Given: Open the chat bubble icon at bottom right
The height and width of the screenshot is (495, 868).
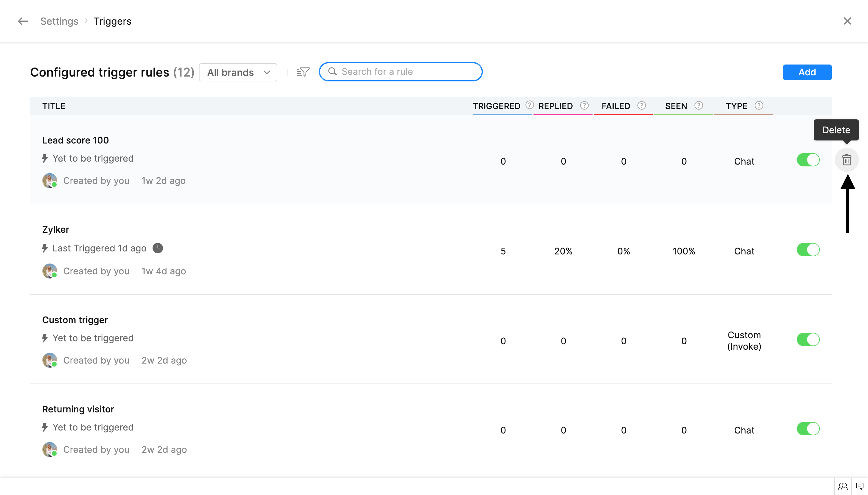Looking at the screenshot, I should coord(860,486).
